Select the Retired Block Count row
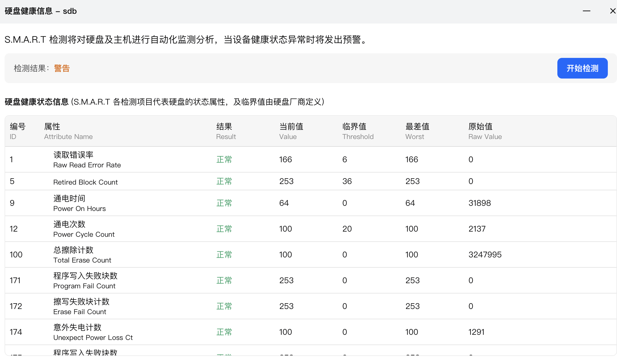Image resolution: width=617 pixels, height=364 pixels. click(x=85, y=182)
